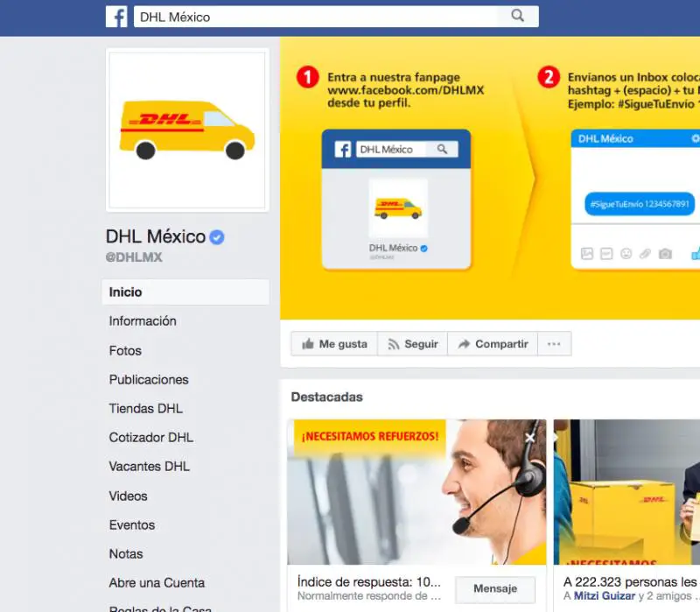Go to Publicaciones in sidebar
700x612 pixels.
[x=149, y=380]
